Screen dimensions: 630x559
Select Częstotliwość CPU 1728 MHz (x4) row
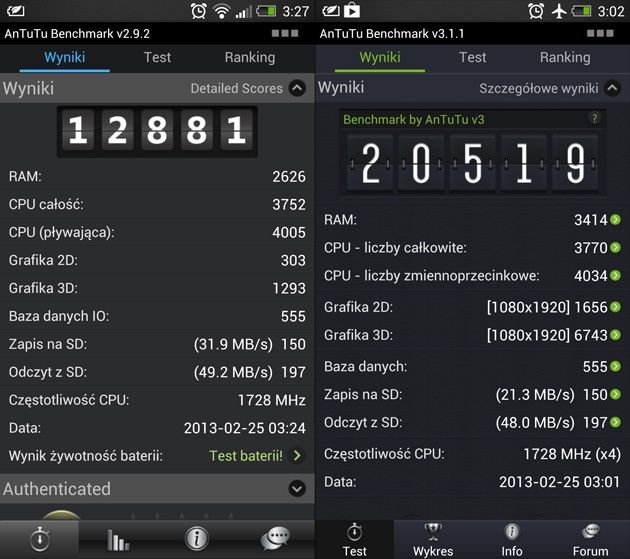pos(472,454)
